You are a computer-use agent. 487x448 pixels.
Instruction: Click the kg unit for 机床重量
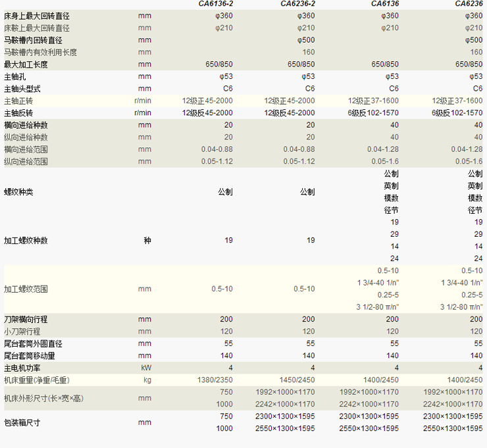[x=147, y=380]
